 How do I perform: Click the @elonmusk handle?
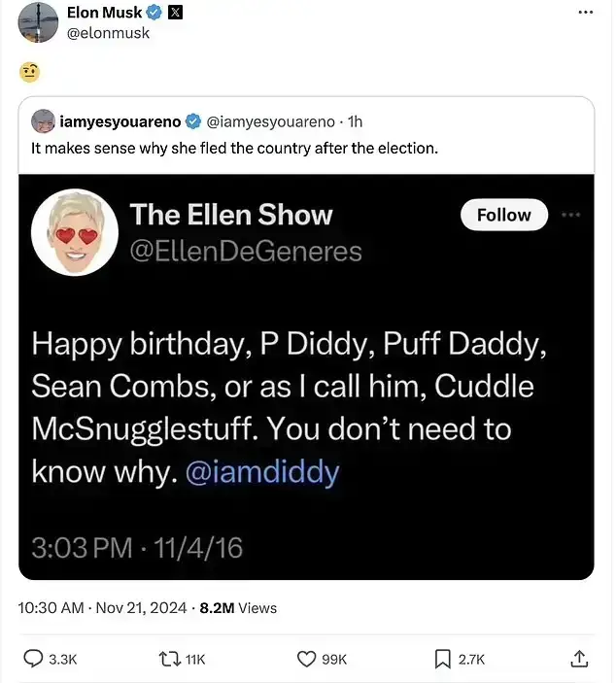coord(108,33)
